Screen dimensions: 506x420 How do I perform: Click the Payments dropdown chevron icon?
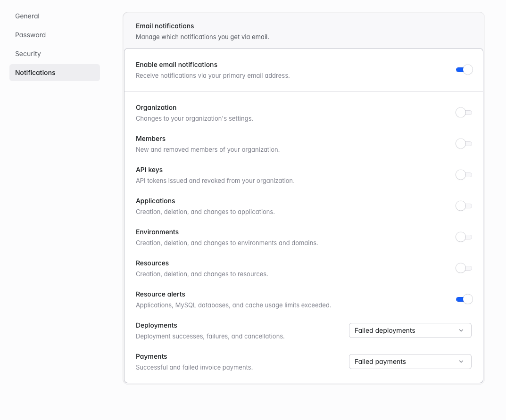point(461,362)
